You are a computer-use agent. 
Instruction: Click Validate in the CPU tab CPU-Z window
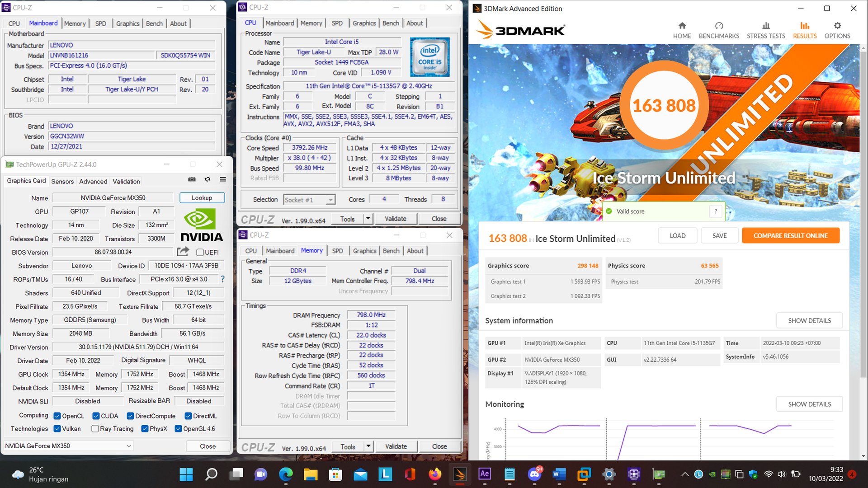coord(396,219)
